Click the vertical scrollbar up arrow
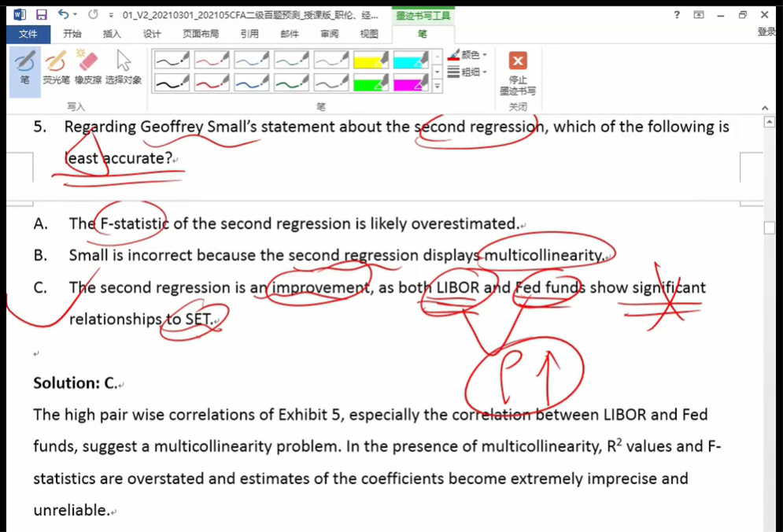783x532 pixels. click(770, 123)
